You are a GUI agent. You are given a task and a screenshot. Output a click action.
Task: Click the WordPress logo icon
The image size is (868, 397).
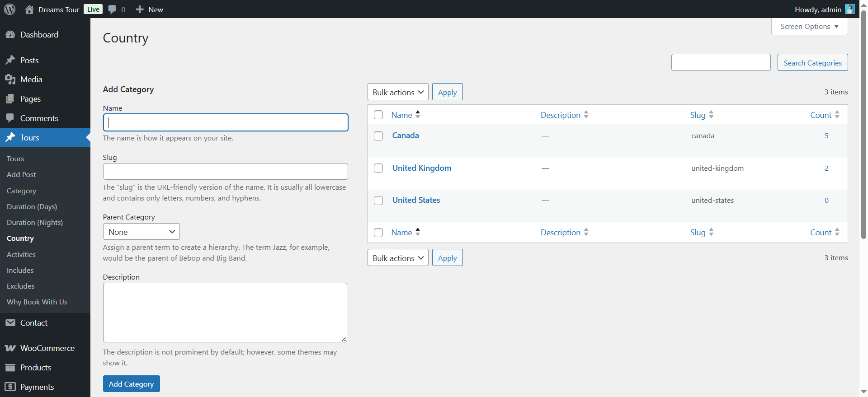[9, 9]
